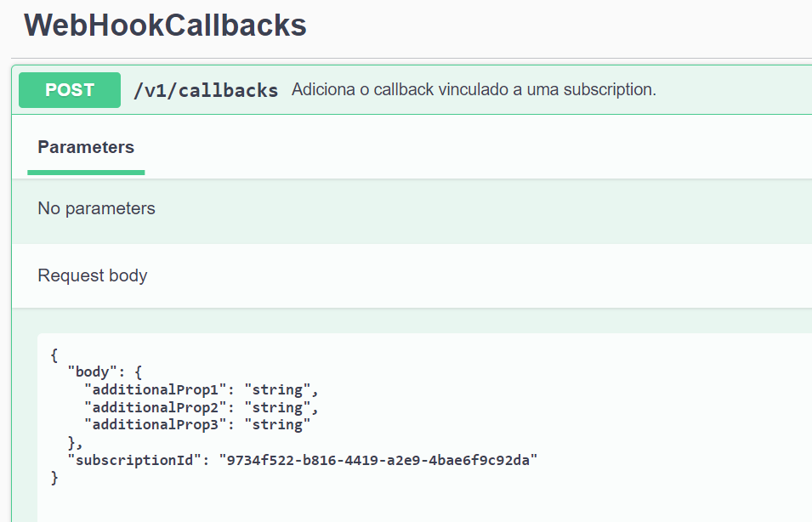Select the Parameters tab

pos(86,147)
